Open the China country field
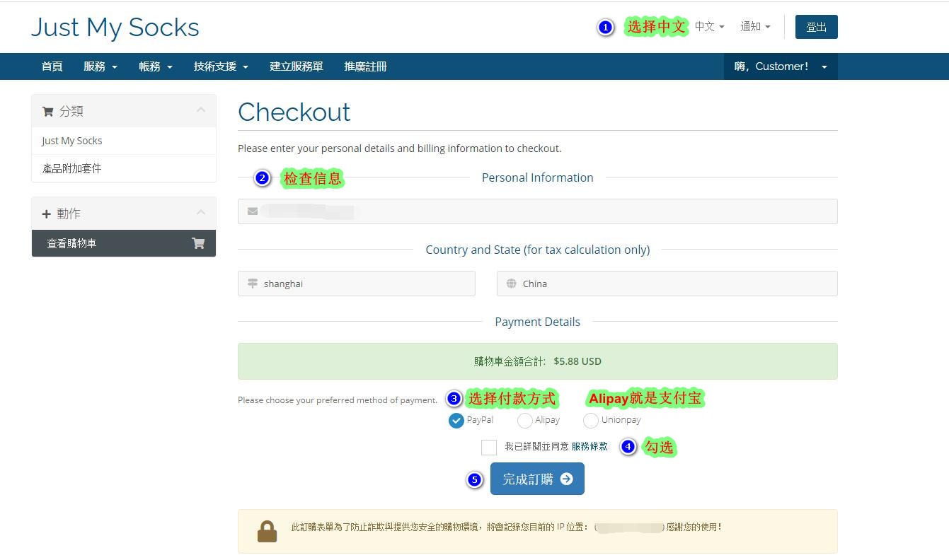 click(x=667, y=284)
